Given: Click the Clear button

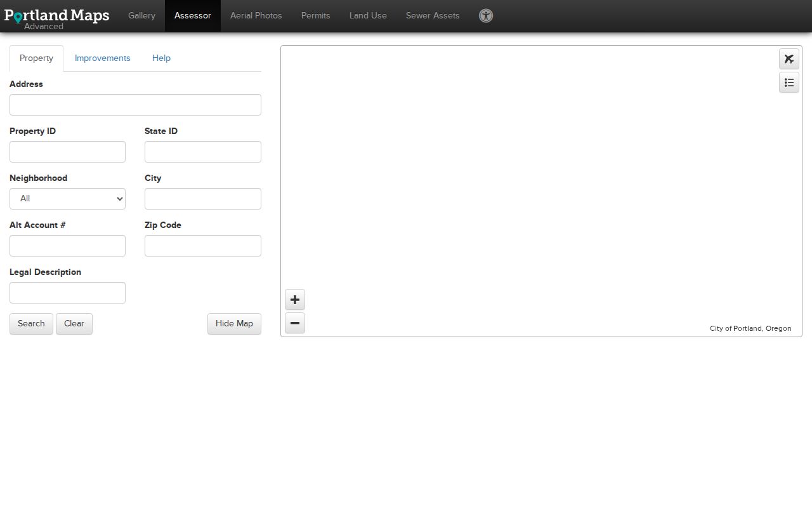Looking at the screenshot, I should pos(74,324).
